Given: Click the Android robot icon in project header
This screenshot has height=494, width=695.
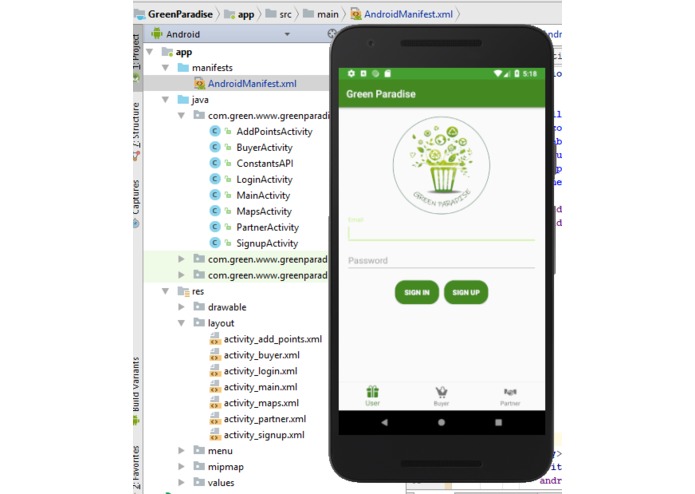Looking at the screenshot, I should pyautogui.click(x=156, y=34).
